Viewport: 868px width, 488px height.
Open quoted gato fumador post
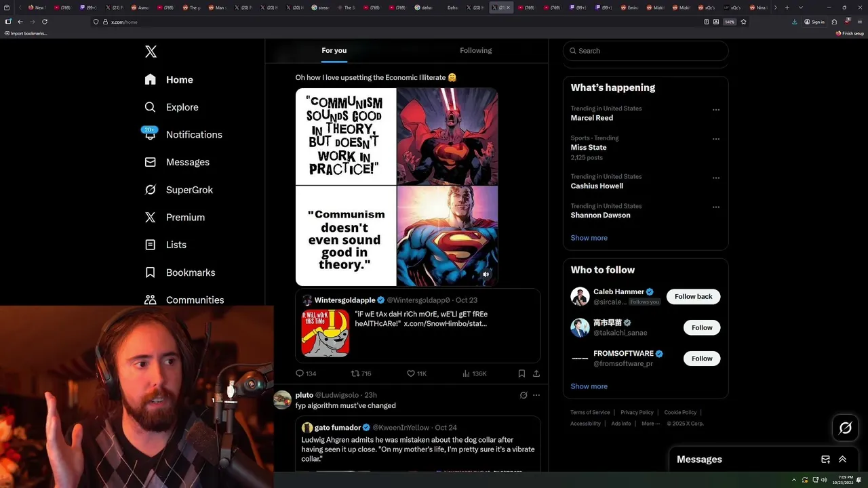click(x=418, y=444)
